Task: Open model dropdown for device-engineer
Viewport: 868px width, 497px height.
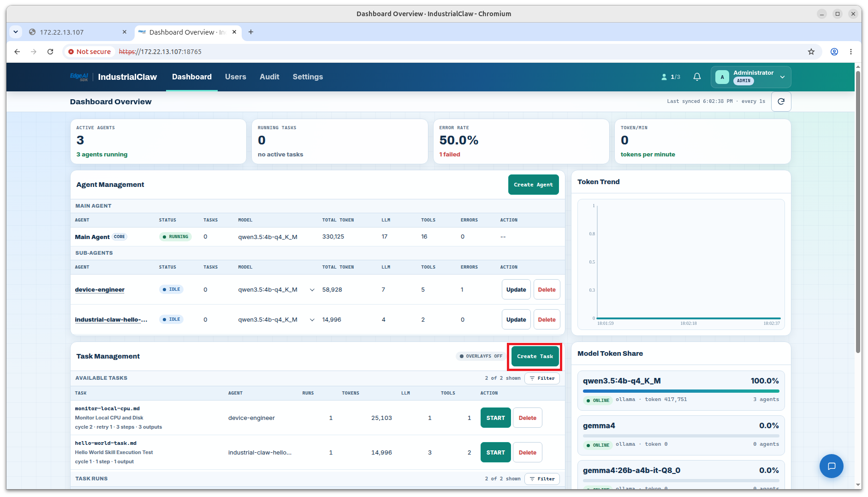Action: pos(312,290)
